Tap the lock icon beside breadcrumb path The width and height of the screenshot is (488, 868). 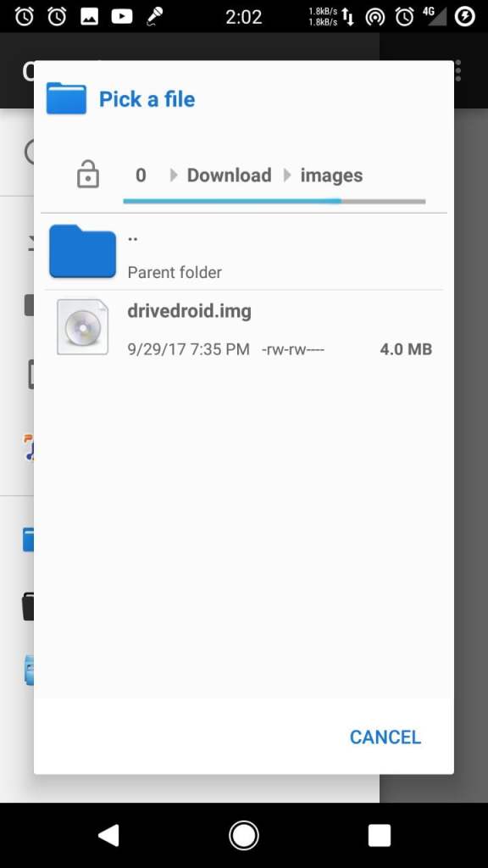click(x=88, y=175)
